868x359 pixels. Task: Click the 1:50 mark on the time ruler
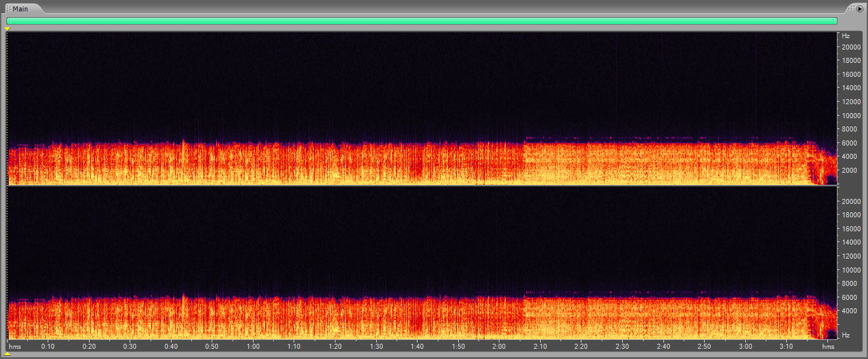(x=458, y=347)
